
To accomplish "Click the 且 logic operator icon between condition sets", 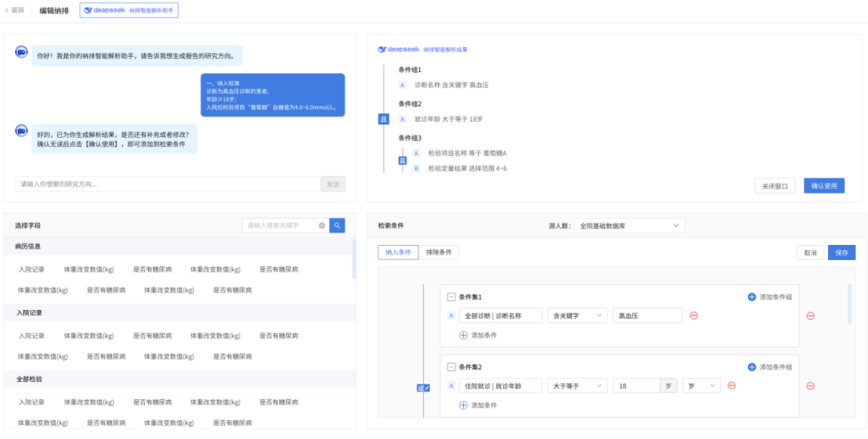I will pos(423,387).
